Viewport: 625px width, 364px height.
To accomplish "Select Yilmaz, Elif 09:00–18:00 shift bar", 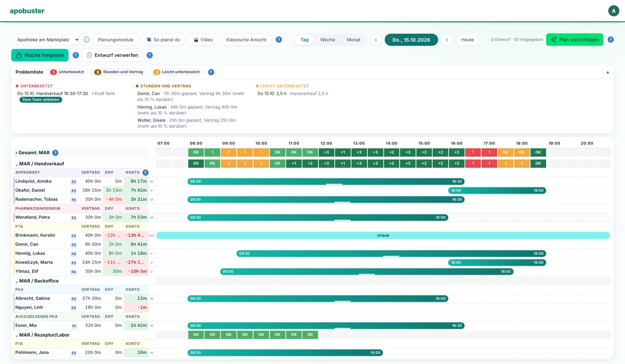I will click(367, 272).
